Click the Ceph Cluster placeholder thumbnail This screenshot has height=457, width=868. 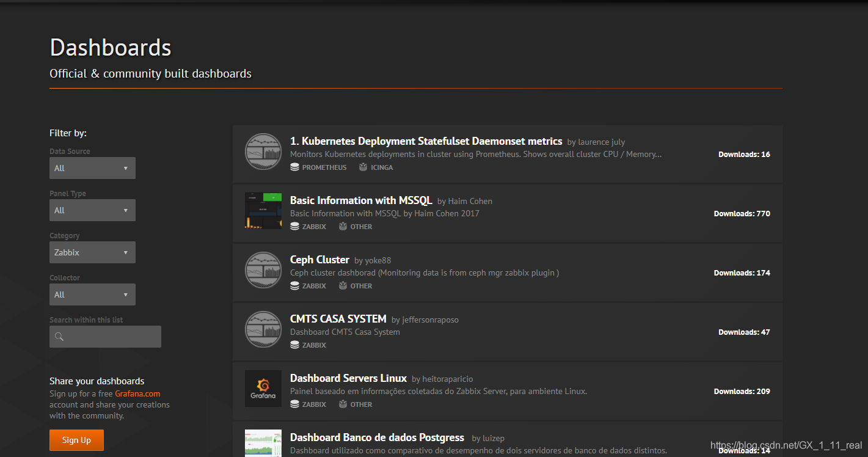click(263, 270)
